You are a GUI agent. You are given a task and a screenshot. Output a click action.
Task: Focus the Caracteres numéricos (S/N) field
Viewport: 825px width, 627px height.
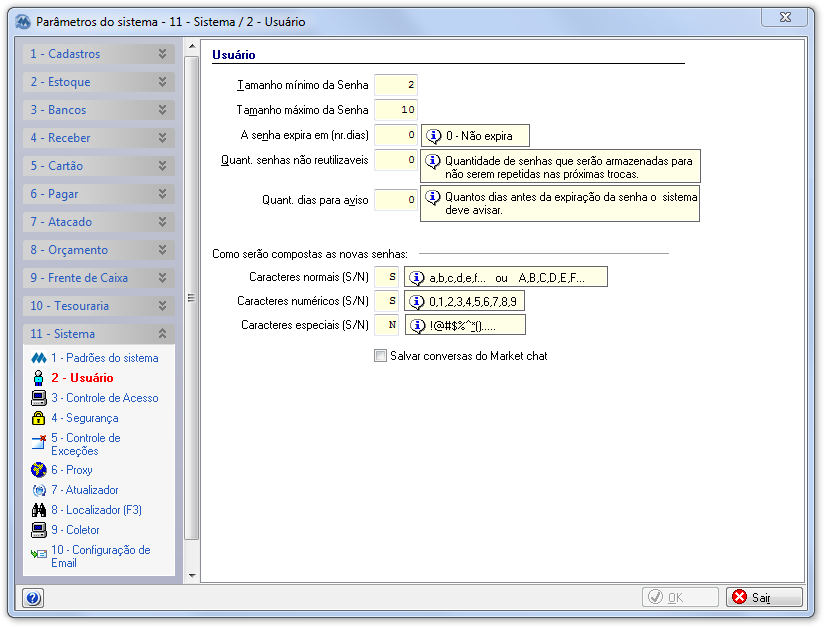(387, 301)
